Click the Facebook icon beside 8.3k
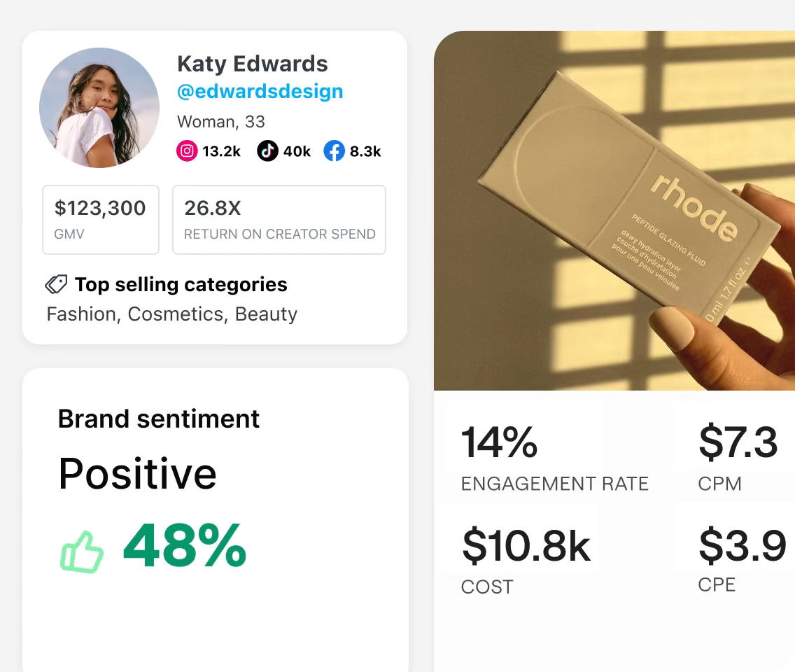The image size is (795, 672). (x=334, y=151)
